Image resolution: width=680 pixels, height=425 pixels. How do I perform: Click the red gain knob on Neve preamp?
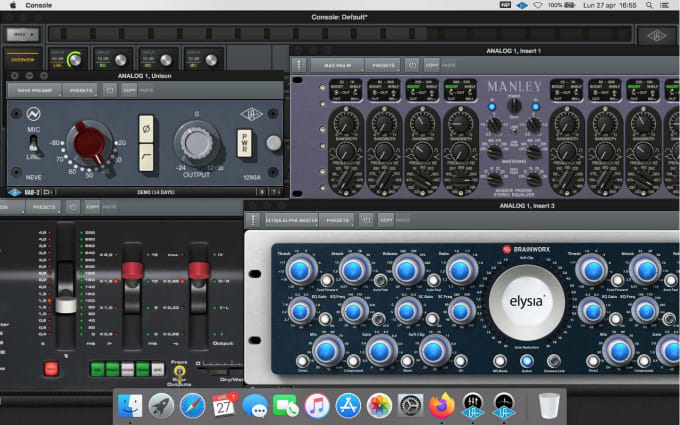89,145
